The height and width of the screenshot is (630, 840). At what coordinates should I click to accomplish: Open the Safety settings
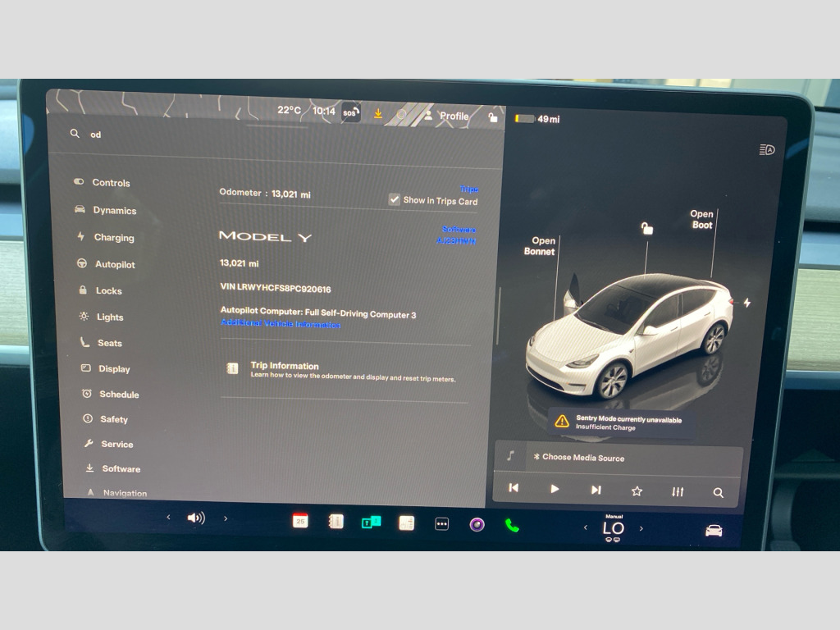click(106, 419)
